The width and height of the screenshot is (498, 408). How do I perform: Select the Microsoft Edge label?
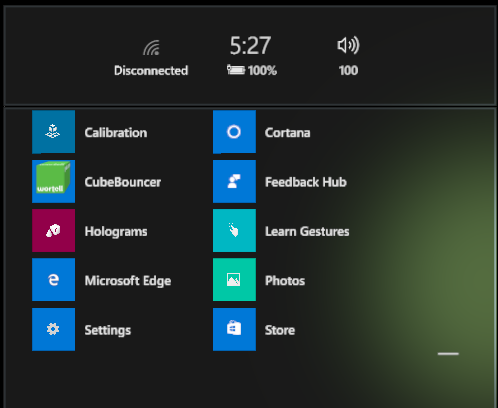point(128,281)
